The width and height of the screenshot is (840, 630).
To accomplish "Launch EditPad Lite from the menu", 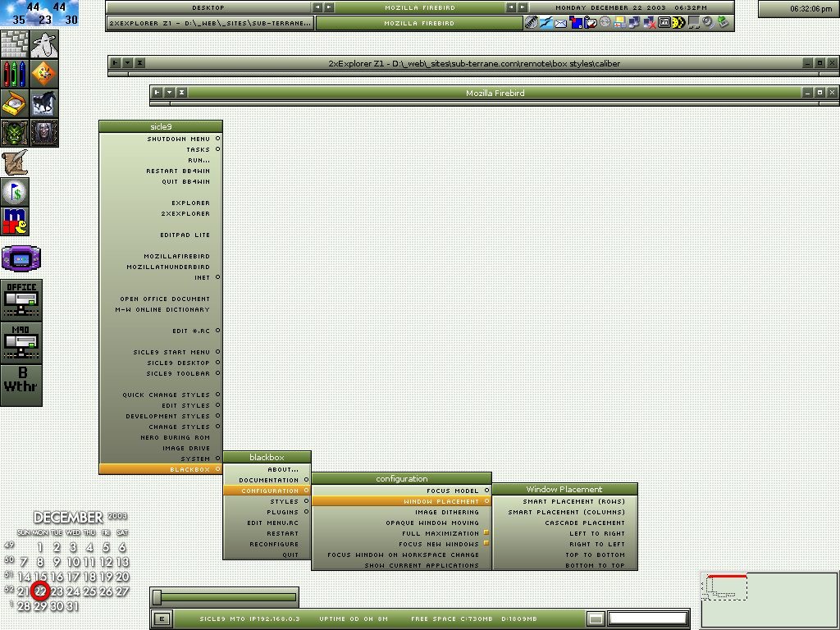I will point(161,235).
